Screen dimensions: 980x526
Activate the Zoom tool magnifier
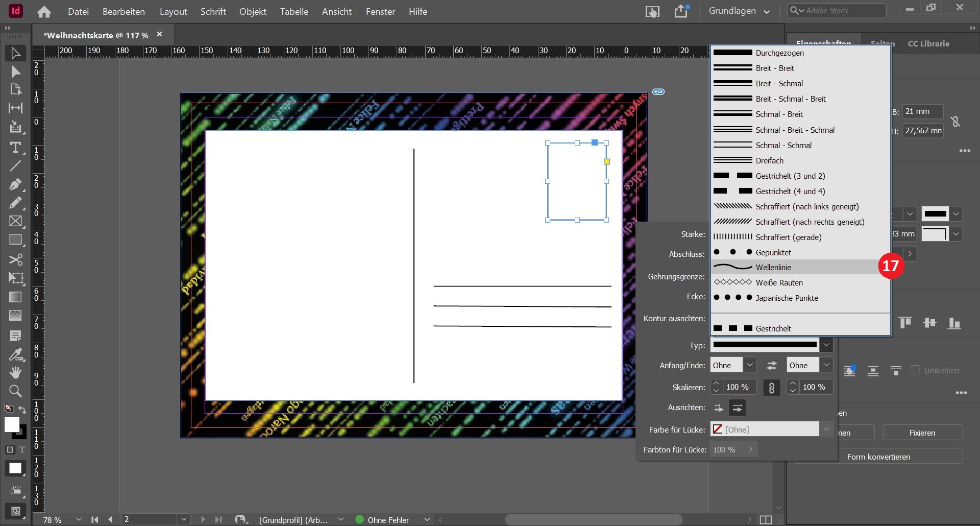point(15,391)
